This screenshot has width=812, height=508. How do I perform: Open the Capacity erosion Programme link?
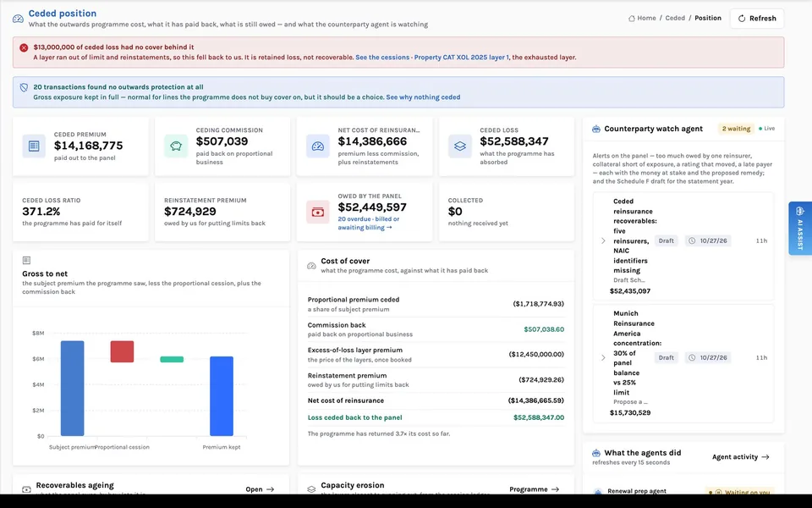tap(534, 489)
